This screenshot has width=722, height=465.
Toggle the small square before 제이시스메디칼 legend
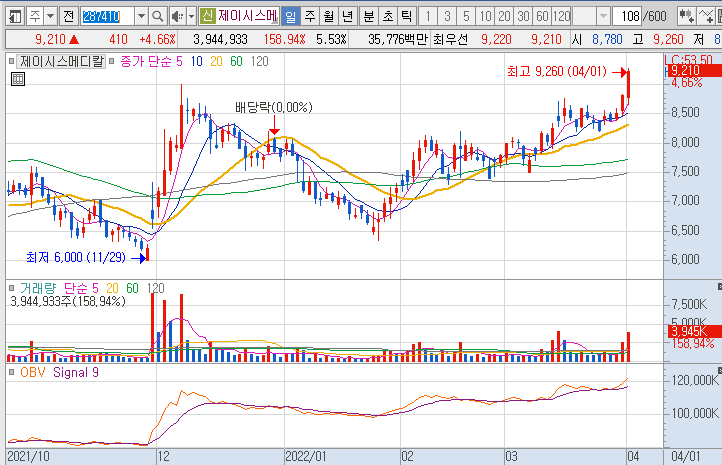12,61
